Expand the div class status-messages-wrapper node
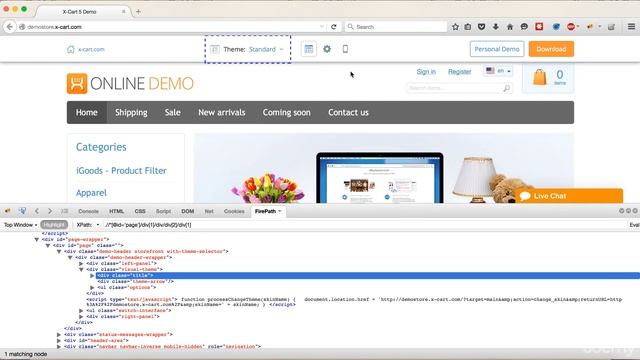This screenshot has width=640, height=360. click(x=59, y=334)
